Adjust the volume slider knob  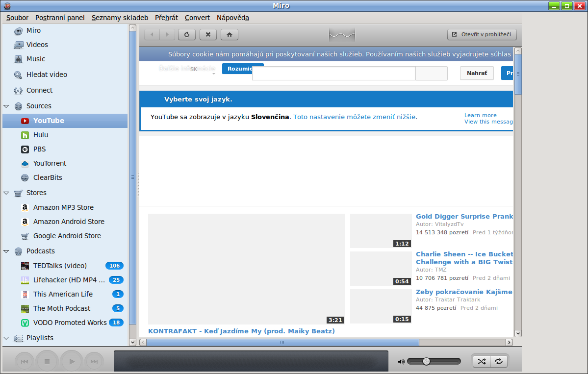pyautogui.click(x=426, y=361)
